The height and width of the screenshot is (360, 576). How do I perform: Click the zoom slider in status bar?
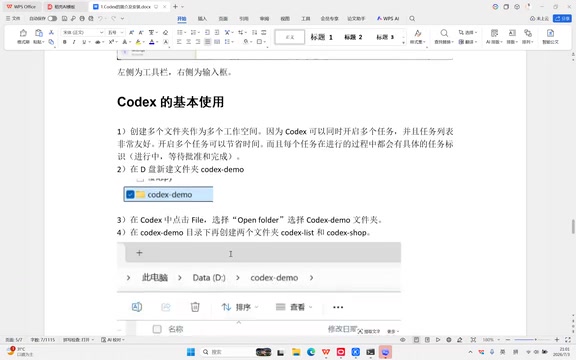click(x=532, y=340)
